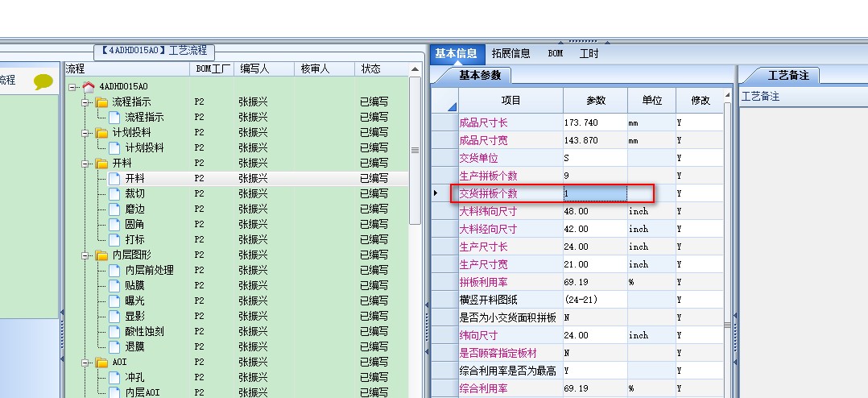The image size is (868, 398).
Task: Click the 大料纬向尺寸 parameter row
Action: tap(577, 211)
